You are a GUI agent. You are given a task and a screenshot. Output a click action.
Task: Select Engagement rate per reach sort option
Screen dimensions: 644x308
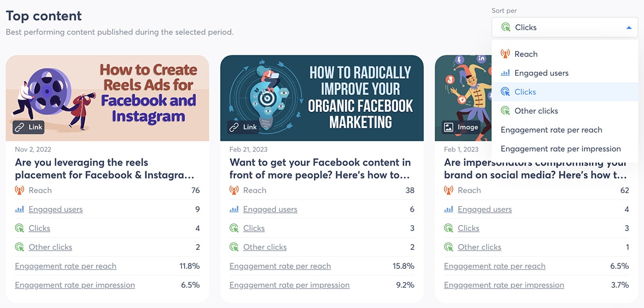[x=551, y=130]
